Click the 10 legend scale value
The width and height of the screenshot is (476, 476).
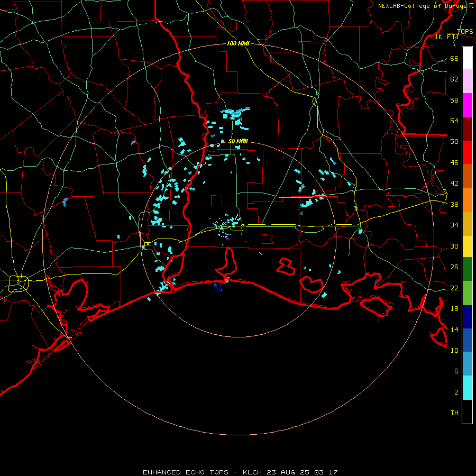(454, 350)
